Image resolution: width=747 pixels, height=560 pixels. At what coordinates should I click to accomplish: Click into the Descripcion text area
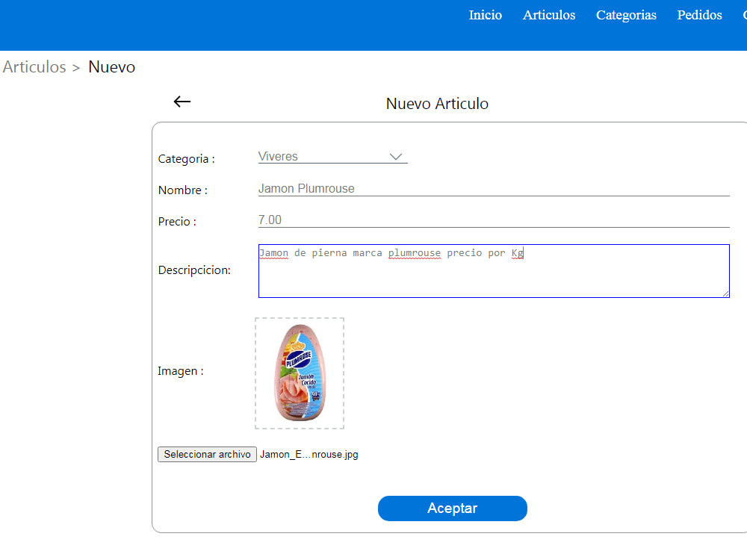click(x=494, y=271)
